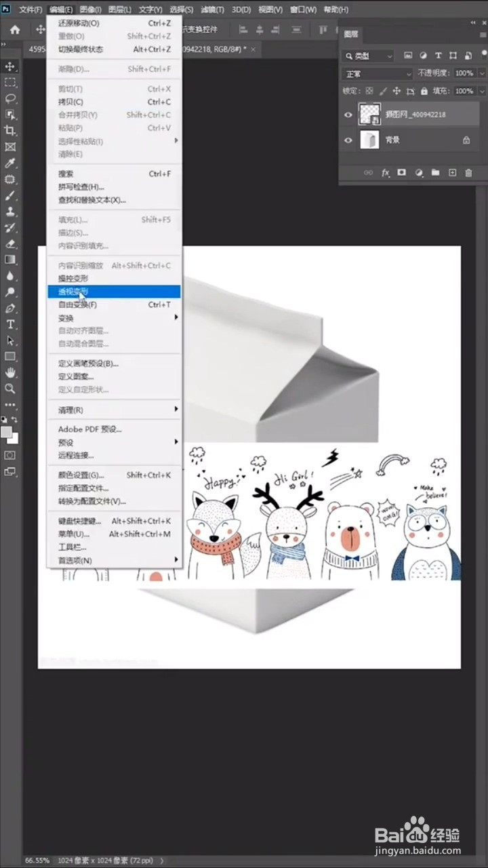Create new adjustment layer icon
488x868 pixels.
(x=419, y=173)
